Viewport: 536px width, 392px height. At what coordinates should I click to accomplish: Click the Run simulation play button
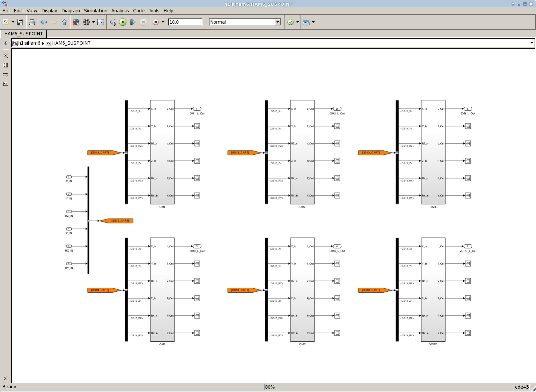pyautogui.click(x=123, y=22)
